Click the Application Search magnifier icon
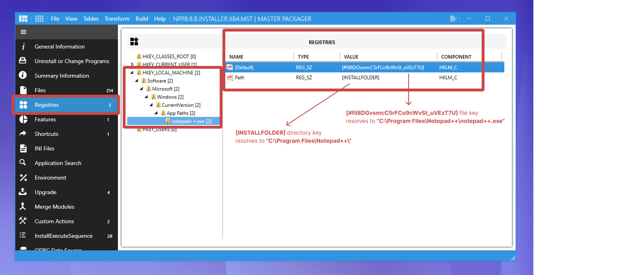 [23, 163]
